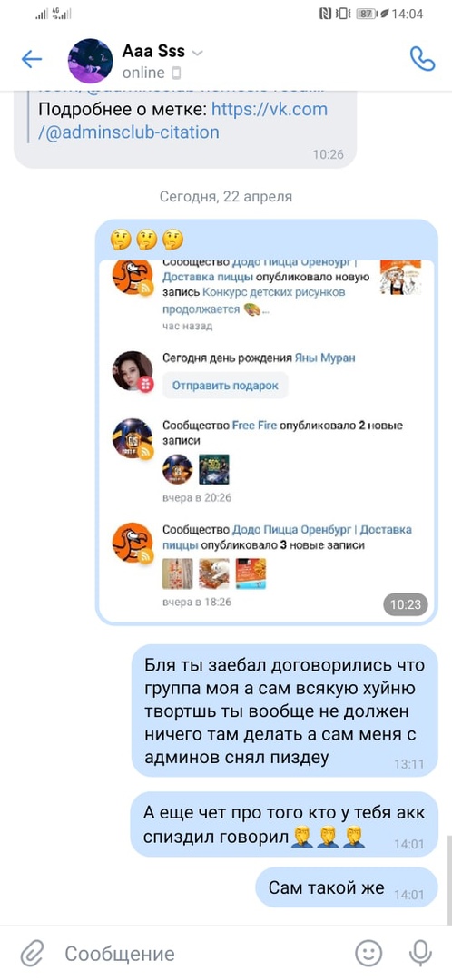
Task: Tap the message about акк with facepalm emojis
Action: [284, 824]
